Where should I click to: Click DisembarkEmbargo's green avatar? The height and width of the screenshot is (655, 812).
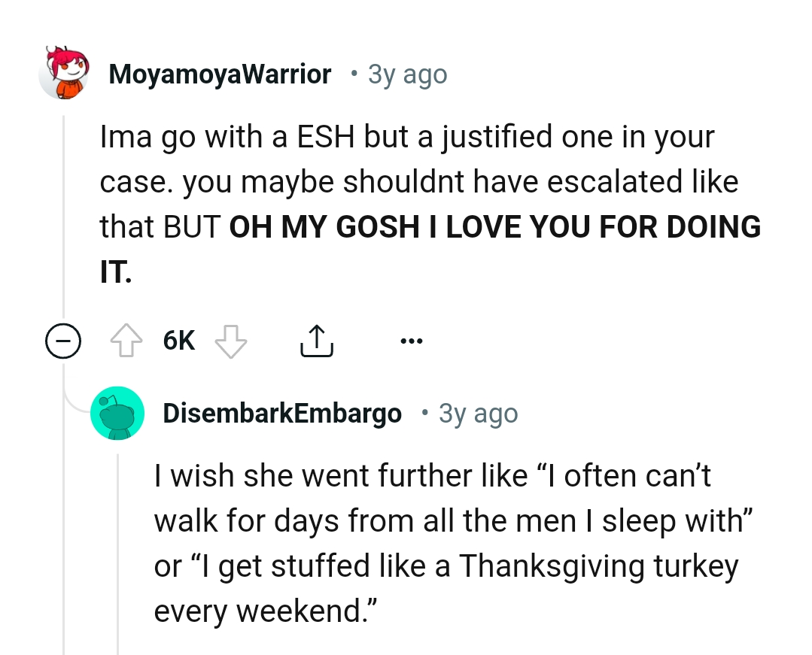click(117, 413)
